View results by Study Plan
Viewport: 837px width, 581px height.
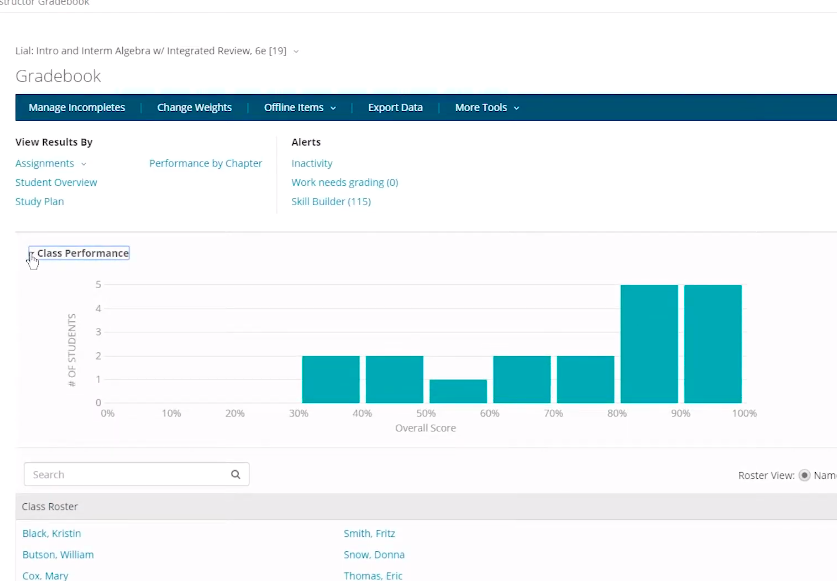tap(40, 202)
